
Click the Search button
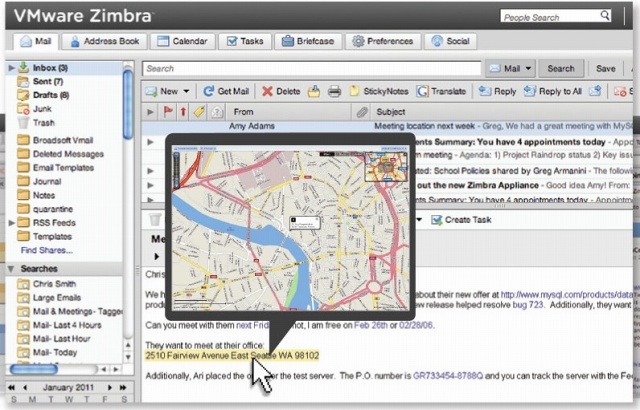(x=561, y=69)
